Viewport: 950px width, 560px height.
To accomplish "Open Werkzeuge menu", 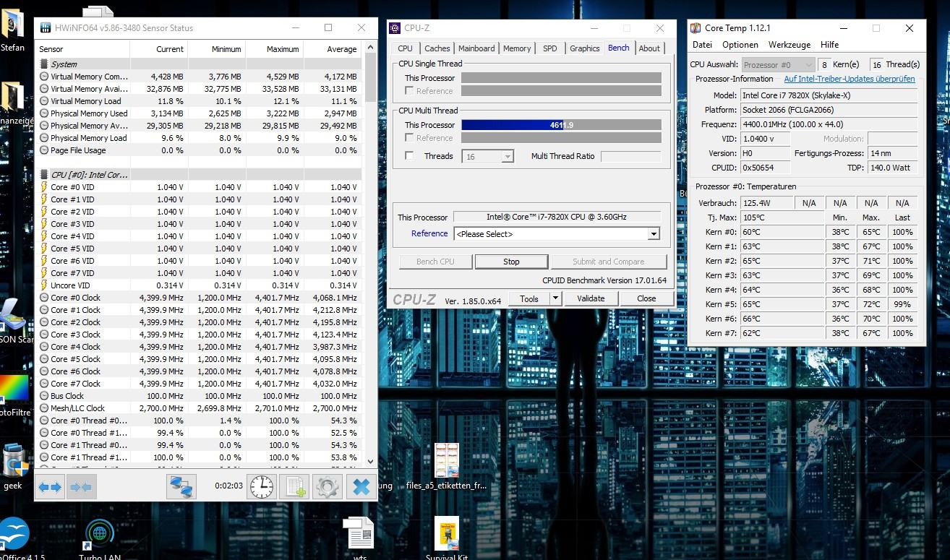I will pyautogui.click(x=789, y=45).
